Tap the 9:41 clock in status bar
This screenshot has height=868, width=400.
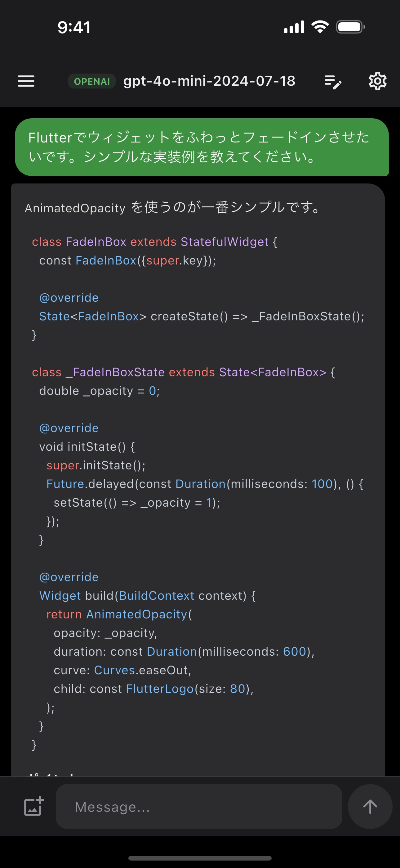(74, 27)
